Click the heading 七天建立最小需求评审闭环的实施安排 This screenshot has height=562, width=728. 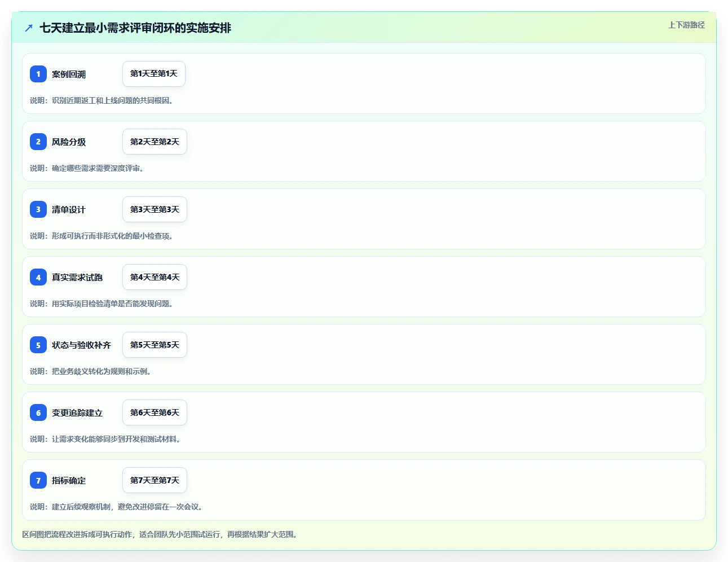point(135,28)
